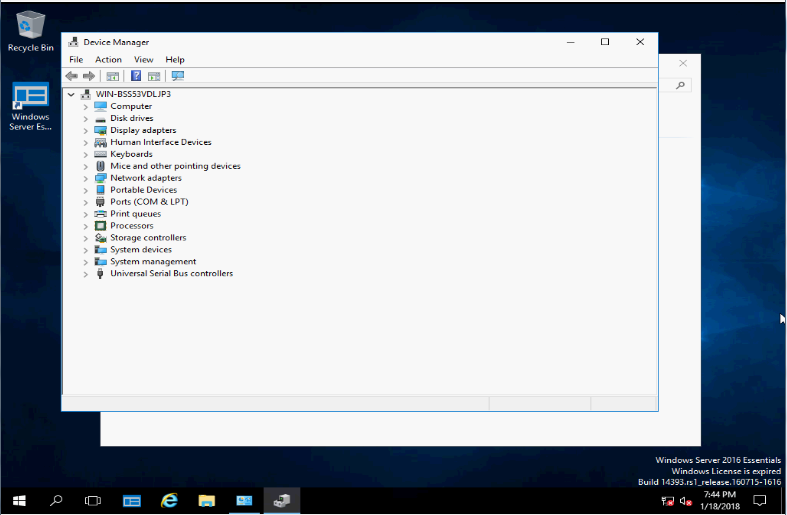Viewport: 787px width, 515px height.
Task: Click the Scan for hardware changes icon
Action: tap(178, 76)
